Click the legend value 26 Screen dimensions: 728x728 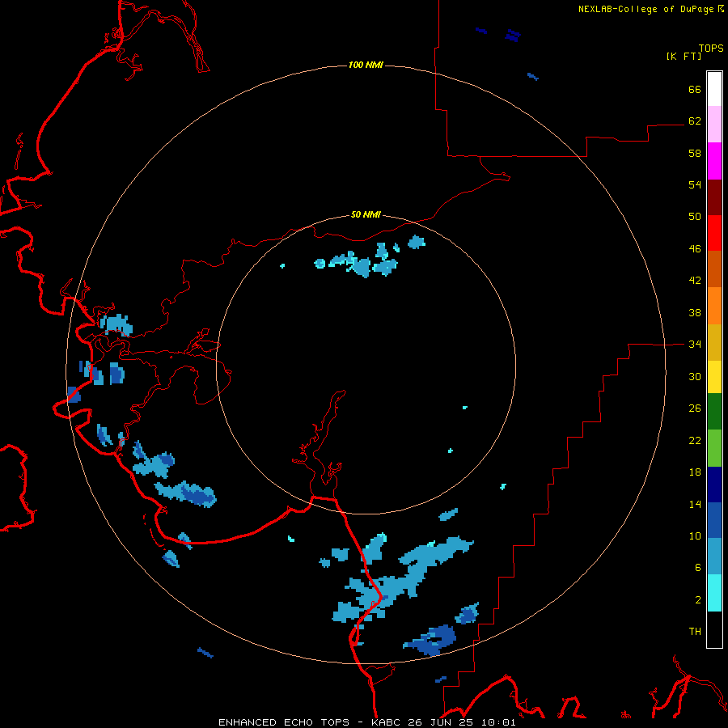pos(695,408)
